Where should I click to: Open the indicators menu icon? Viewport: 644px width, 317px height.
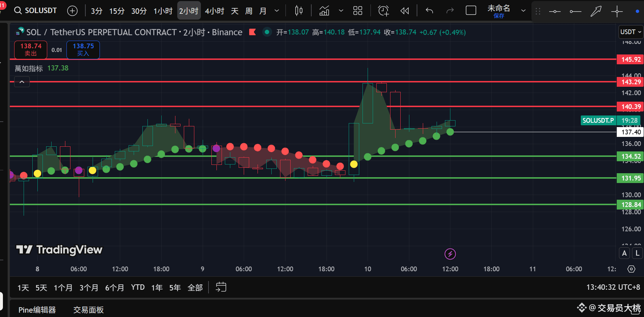click(x=324, y=11)
